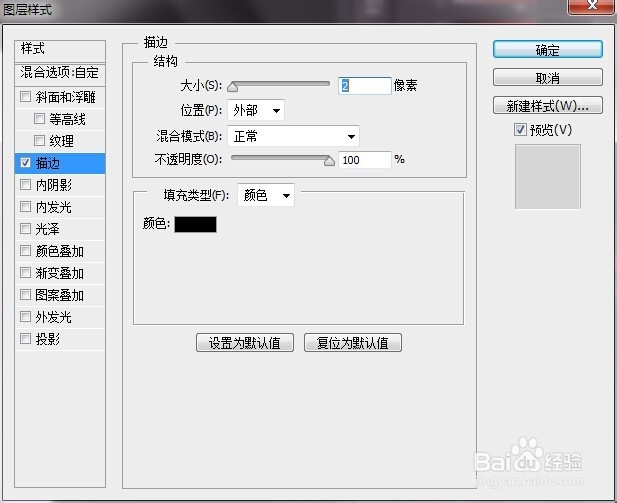Tick the 光泽 checkbox
Image resolution: width=617 pixels, height=503 pixels.
pyautogui.click(x=26, y=229)
